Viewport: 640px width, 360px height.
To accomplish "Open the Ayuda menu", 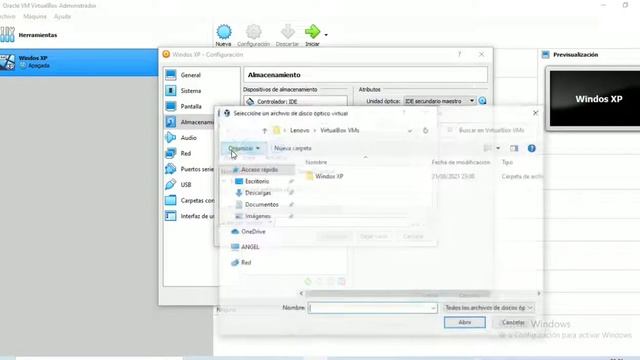I will point(62,16).
